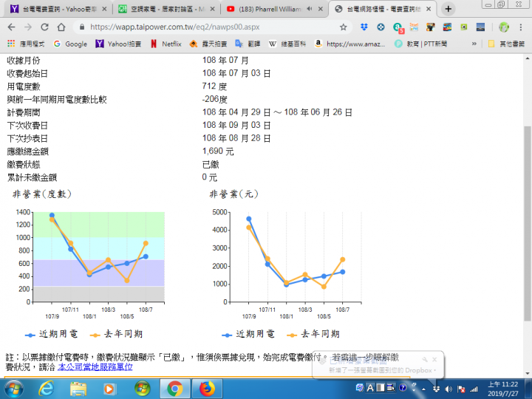Viewport: 532px width, 399px height.
Task: Open the Google bookmark
Action: [x=71, y=44]
